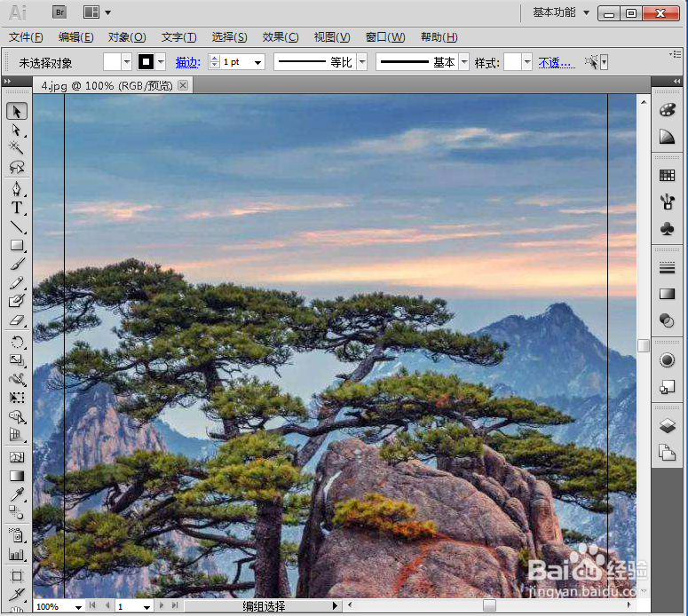This screenshot has width=688, height=616.
Task: Select the Direct Selection tool
Action: 17,130
